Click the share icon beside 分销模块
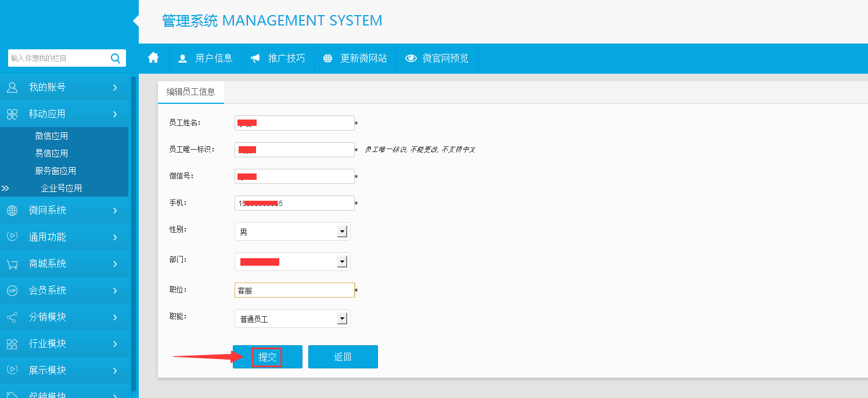The width and height of the screenshot is (868, 398). pyautogui.click(x=12, y=317)
